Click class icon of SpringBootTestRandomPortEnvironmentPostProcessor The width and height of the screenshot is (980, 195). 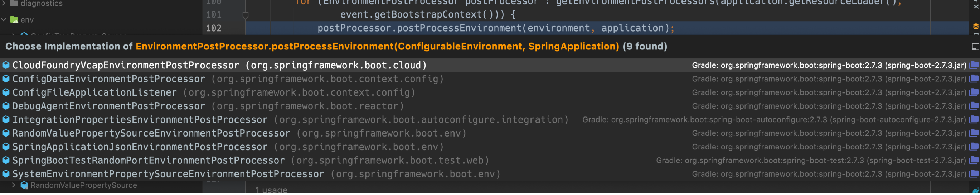point(6,161)
